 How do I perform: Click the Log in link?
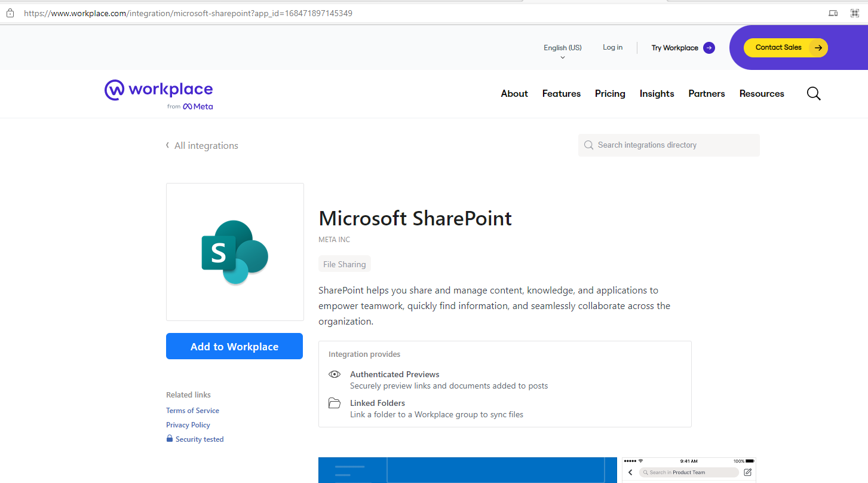[612, 47]
